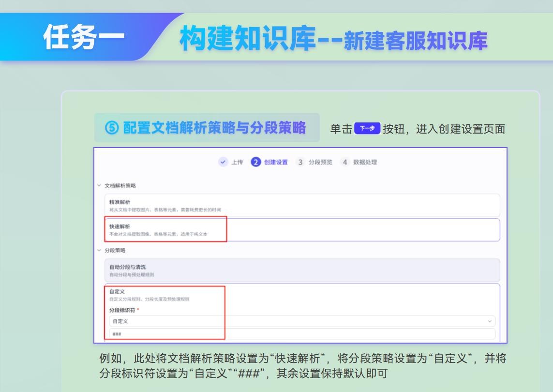Click the 任务一 banner title
Image resolution: width=553 pixels, height=392 pixels.
(x=84, y=37)
